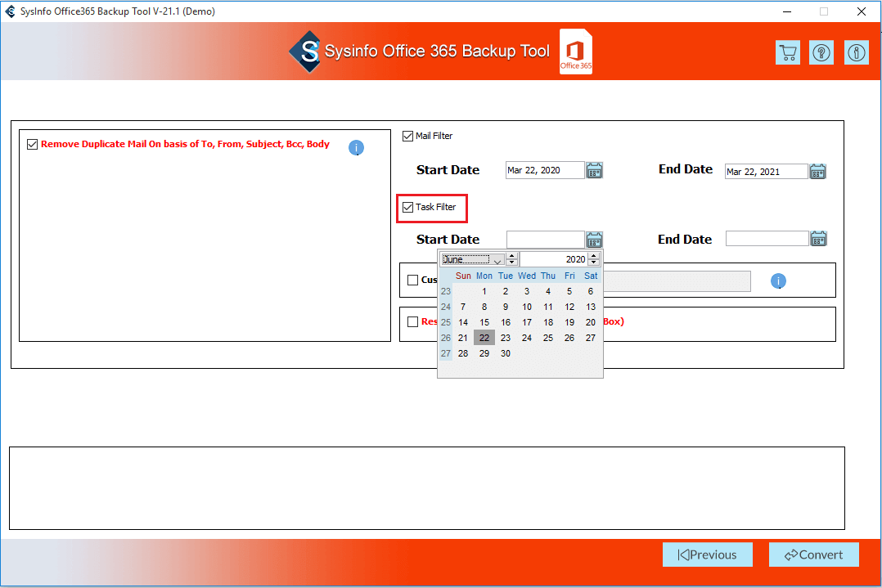Click the year field showing 2020
This screenshot has width=882, height=588.
pyautogui.click(x=554, y=259)
